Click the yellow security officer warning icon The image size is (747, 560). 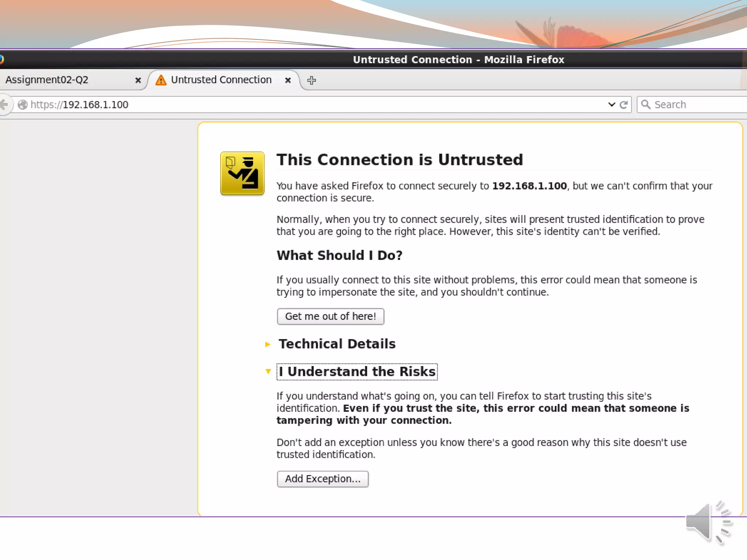pos(242,173)
